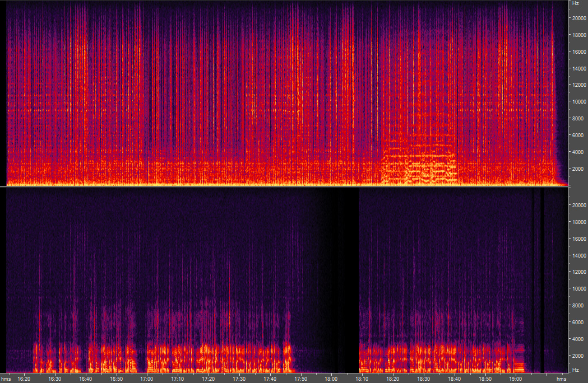Click the 18:50 timeline ruler label
Image resolution: width=588 pixels, height=383 pixels.
tap(485, 379)
